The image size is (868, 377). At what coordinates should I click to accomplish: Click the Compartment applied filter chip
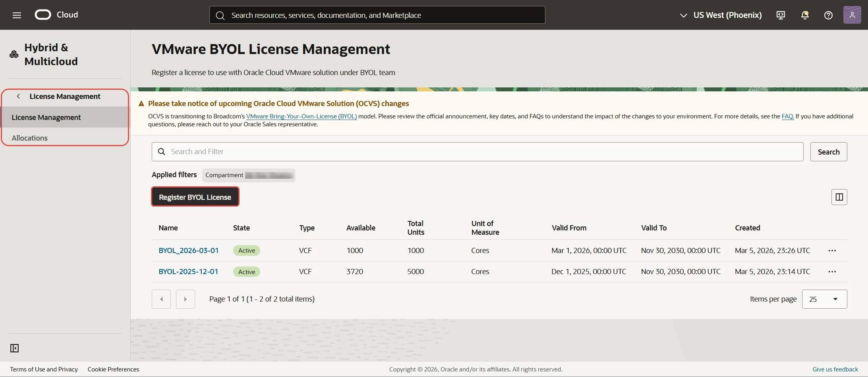coord(249,175)
